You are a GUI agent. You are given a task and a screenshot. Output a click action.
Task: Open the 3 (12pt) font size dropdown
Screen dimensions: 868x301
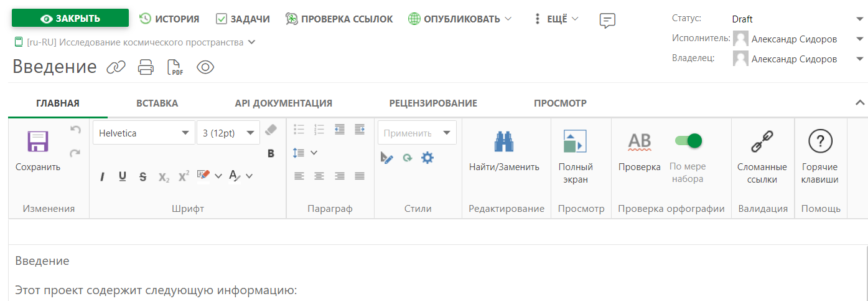(228, 133)
